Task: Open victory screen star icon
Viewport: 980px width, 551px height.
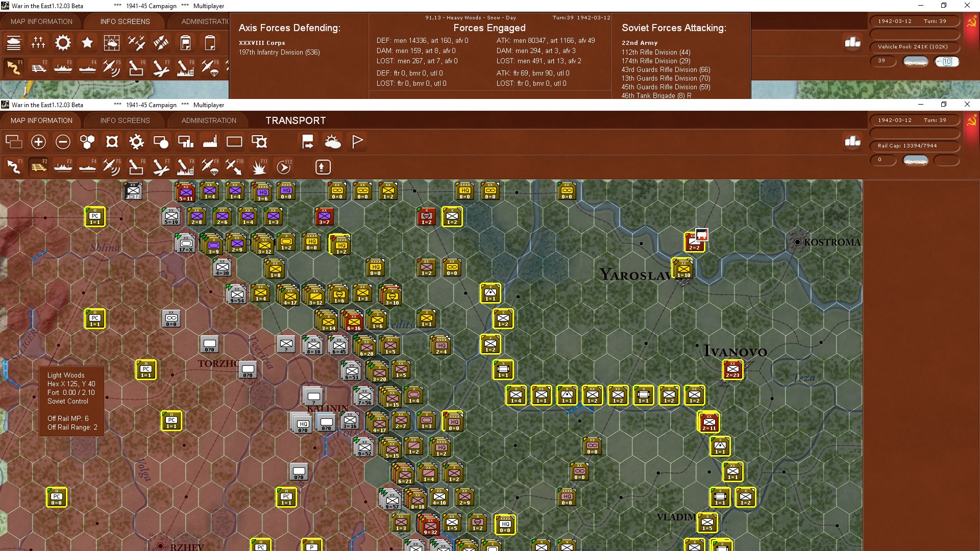Action: (87, 43)
